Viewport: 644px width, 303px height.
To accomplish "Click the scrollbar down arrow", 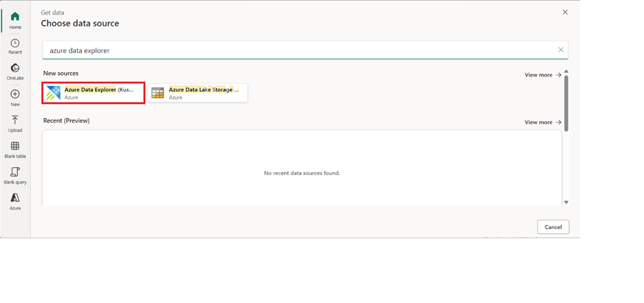I will click(x=566, y=202).
